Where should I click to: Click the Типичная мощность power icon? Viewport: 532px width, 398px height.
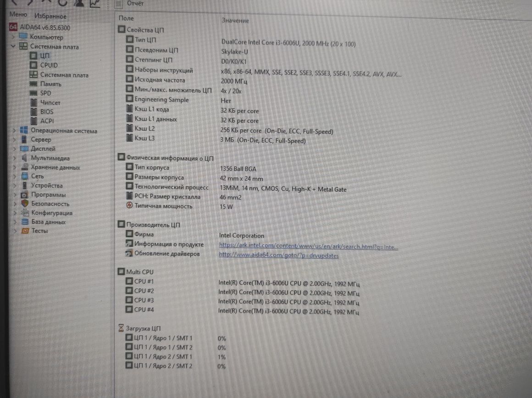(x=129, y=205)
